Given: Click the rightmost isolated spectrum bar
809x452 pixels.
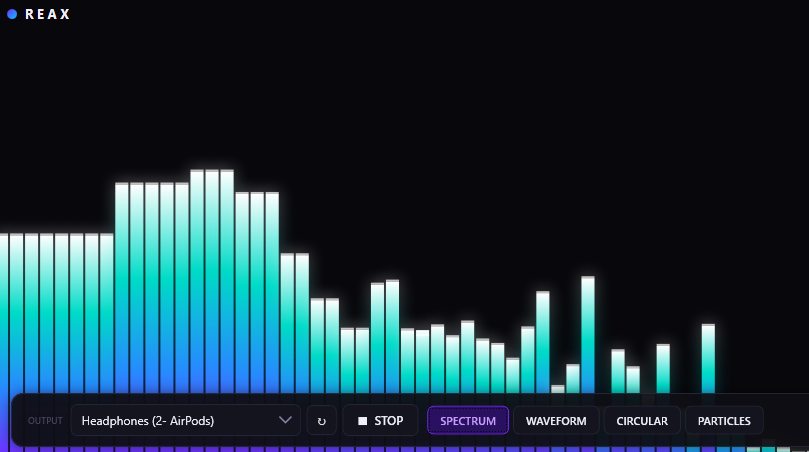Looking at the screenshot, I should pos(708,358).
